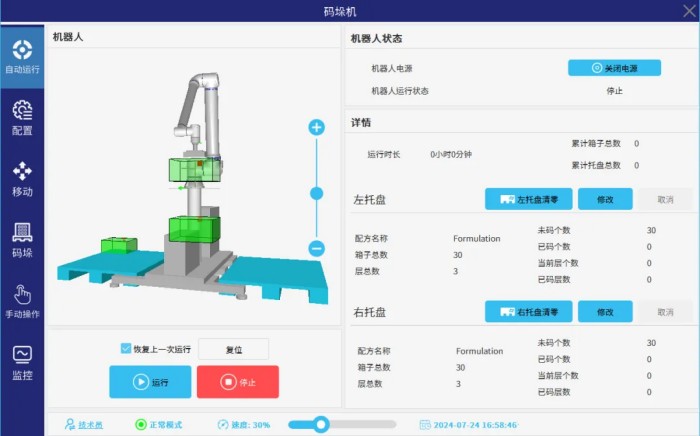This screenshot has width=700, height=436.
Task: Zoom in 3D view with plus icon
Action: coord(317,127)
